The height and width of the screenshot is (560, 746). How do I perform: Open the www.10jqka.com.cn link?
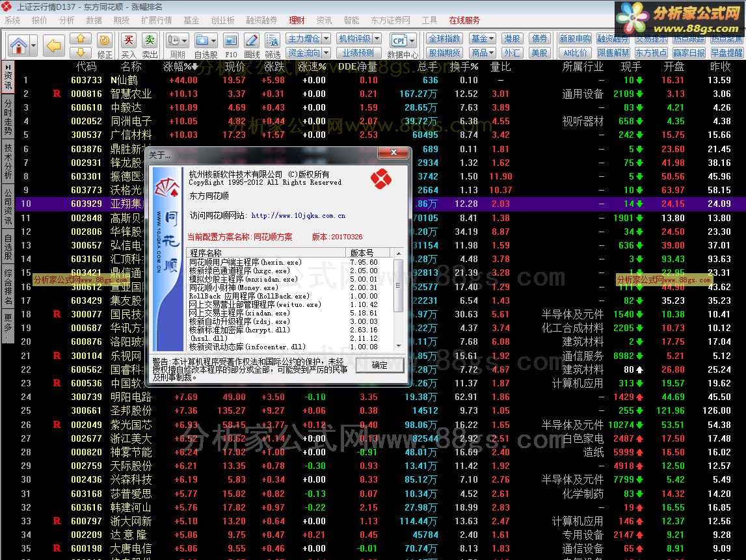[299, 215]
